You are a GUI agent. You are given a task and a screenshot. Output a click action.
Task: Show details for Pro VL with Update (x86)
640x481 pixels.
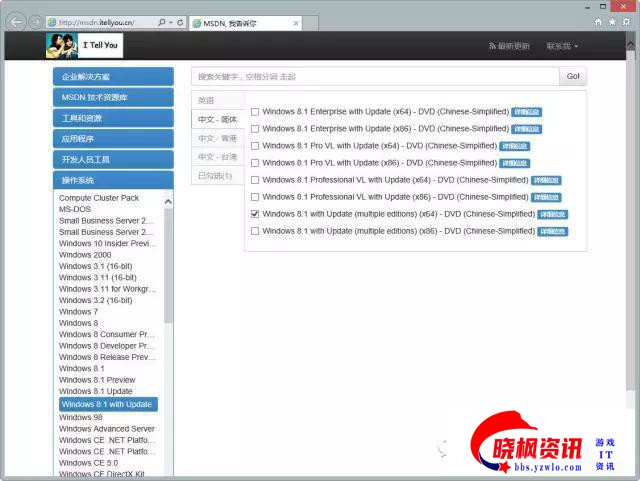pyautogui.click(x=515, y=163)
